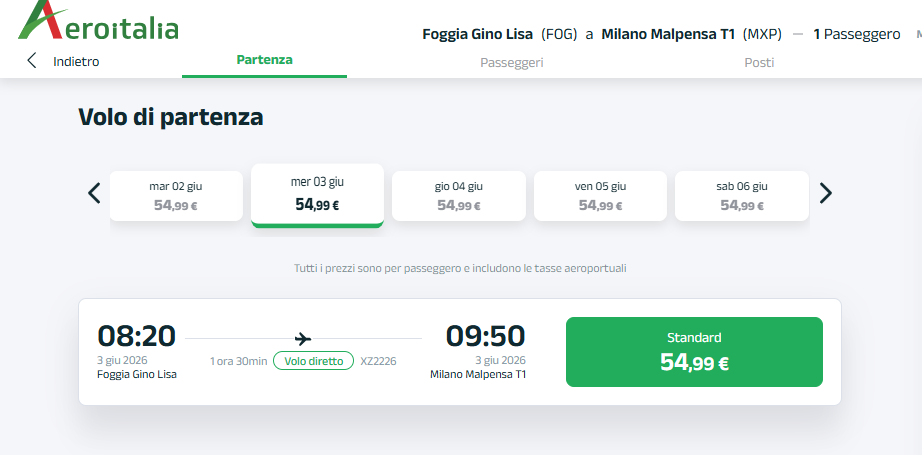Select Saturday 06 giu date card
Screen dimensions: 922x455
pyautogui.click(x=741, y=195)
